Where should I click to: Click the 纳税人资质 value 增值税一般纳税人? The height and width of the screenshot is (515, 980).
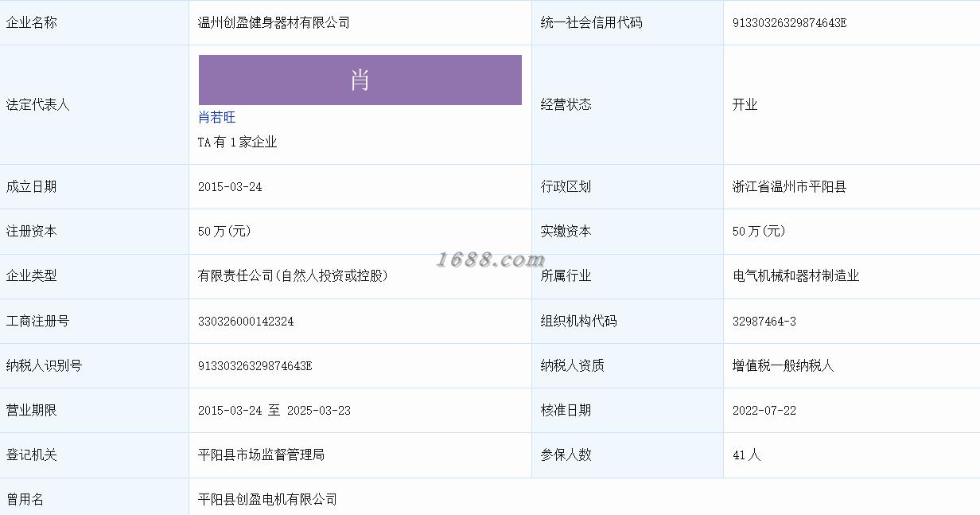pos(783,366)
